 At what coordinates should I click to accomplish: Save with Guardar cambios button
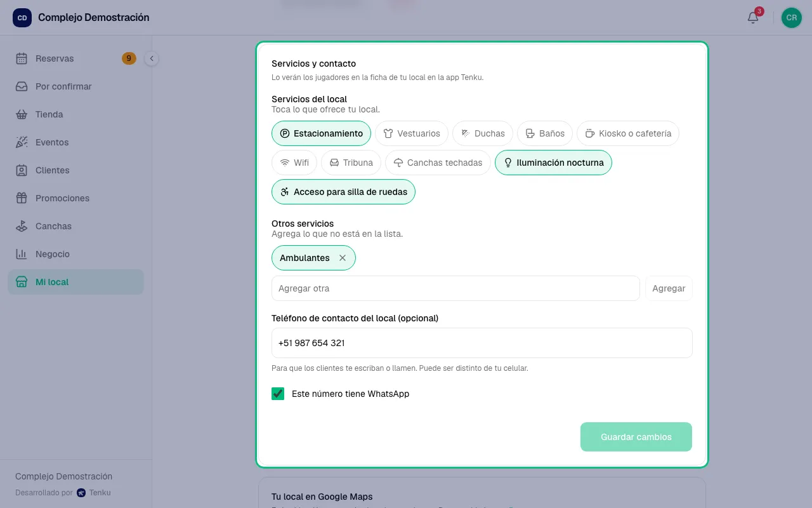(636, 437)
